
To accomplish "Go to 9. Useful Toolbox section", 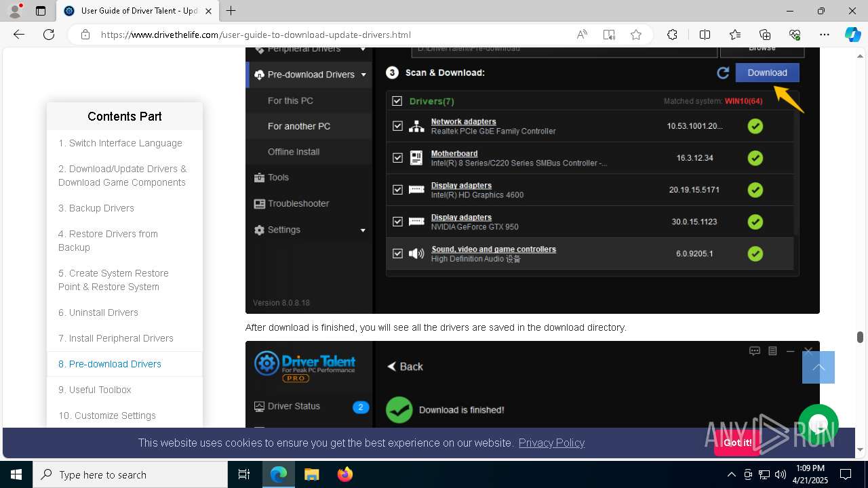I will click(95, 390).
